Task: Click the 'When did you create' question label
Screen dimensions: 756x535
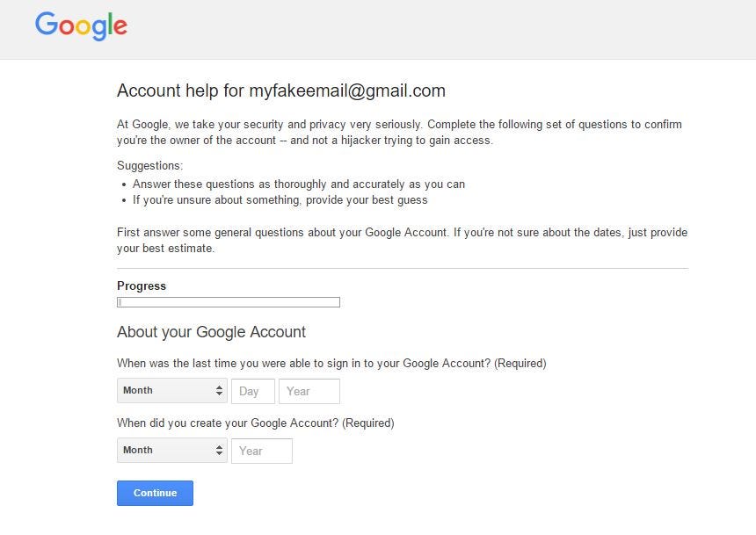Action: 255,423
